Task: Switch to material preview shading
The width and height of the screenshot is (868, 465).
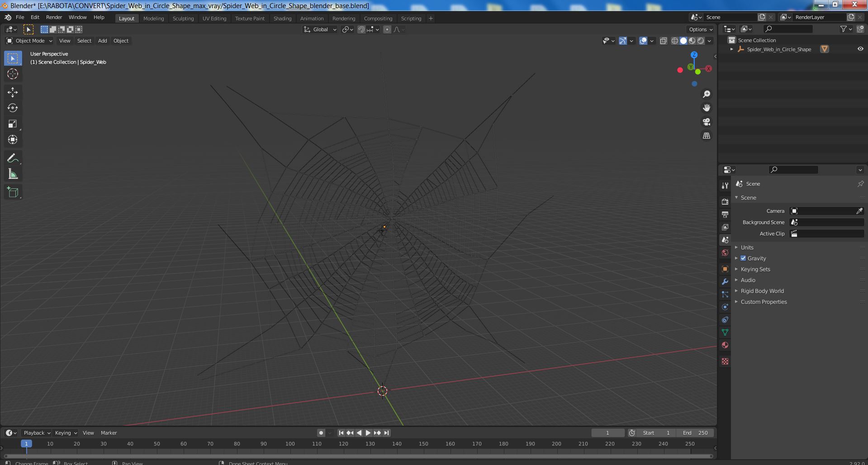Action: pos(692,41)
